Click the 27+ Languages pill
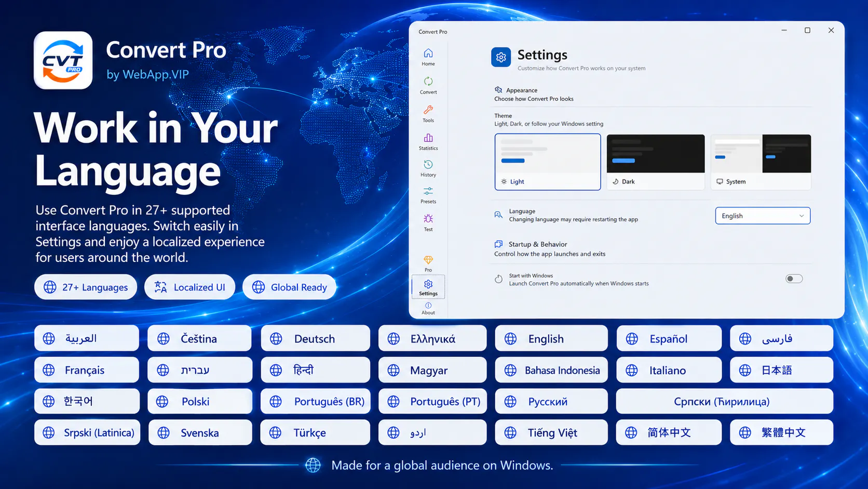 tap(86, 287)
